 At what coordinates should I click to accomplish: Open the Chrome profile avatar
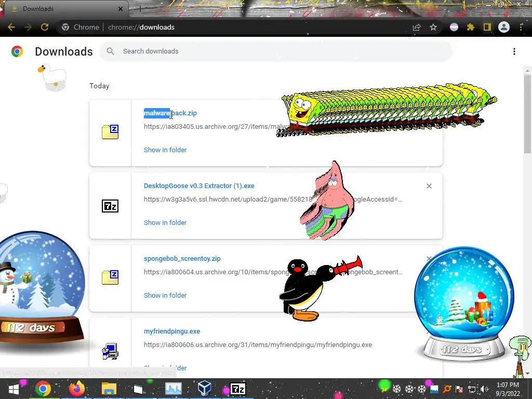coord(504,27)
